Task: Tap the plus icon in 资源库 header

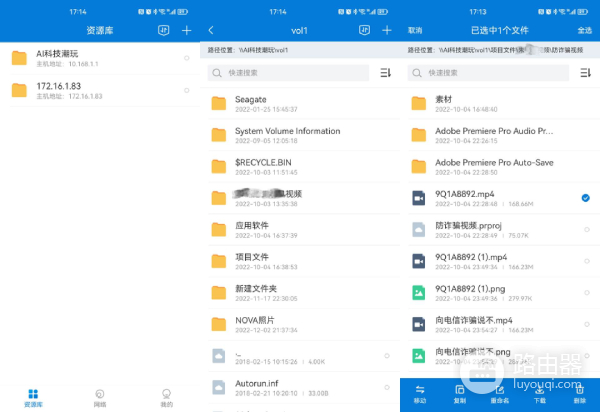Action: pos(186,30)
